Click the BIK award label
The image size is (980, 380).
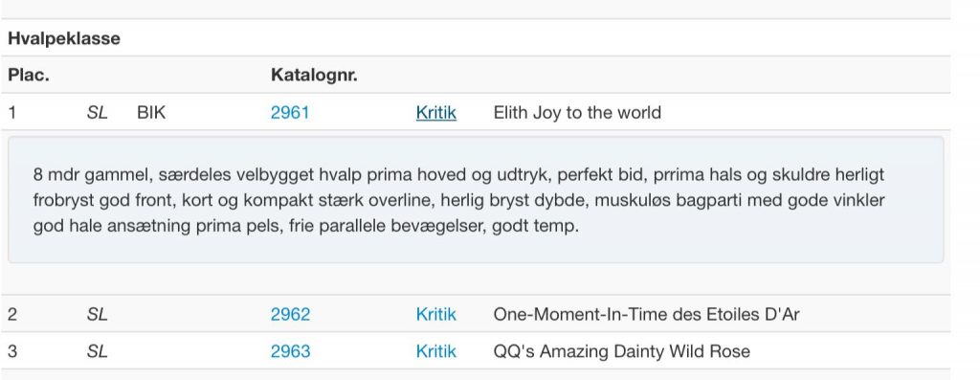(x=151, y=113)
